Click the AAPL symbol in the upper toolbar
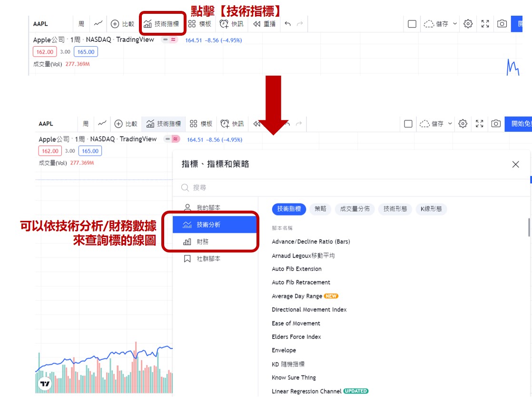The image size is (532, 397). coord(40,24)
